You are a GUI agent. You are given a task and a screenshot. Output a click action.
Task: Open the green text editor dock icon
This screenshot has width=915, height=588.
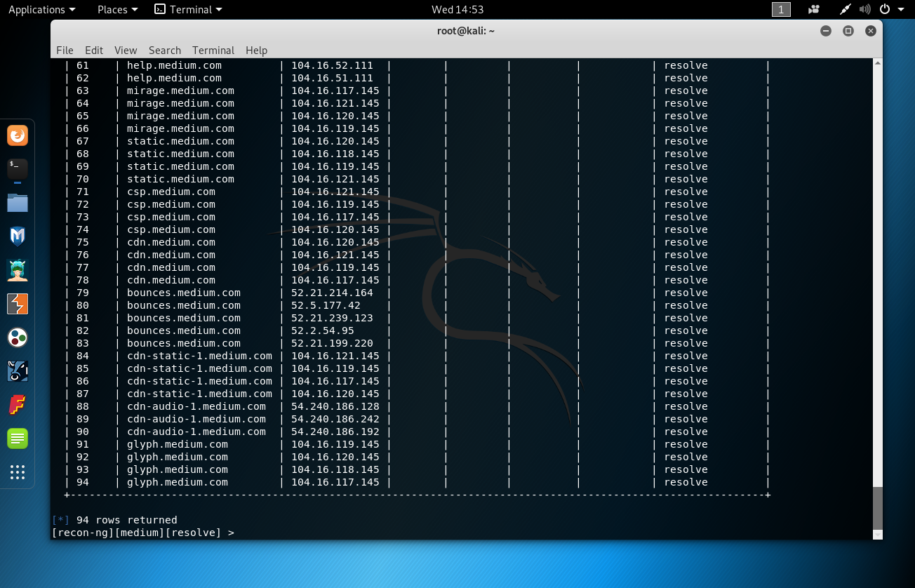[18, 439]
